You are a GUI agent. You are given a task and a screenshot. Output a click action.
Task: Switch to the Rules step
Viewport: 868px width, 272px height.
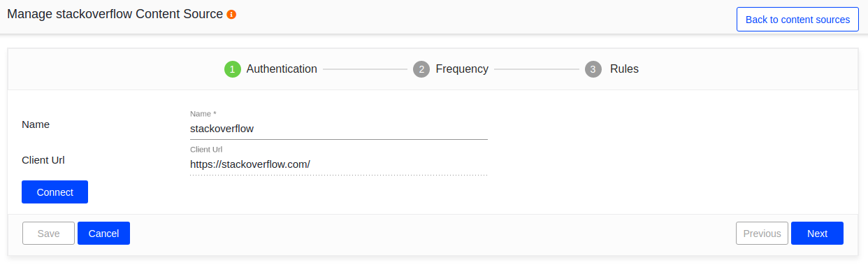(x=624, y=69)
